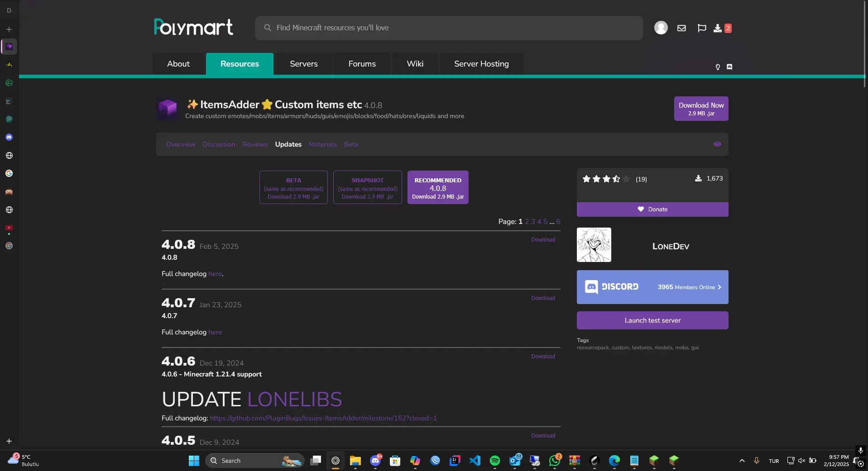
Task: Open the Discord chat icon below header
Action: coord(729,67)
